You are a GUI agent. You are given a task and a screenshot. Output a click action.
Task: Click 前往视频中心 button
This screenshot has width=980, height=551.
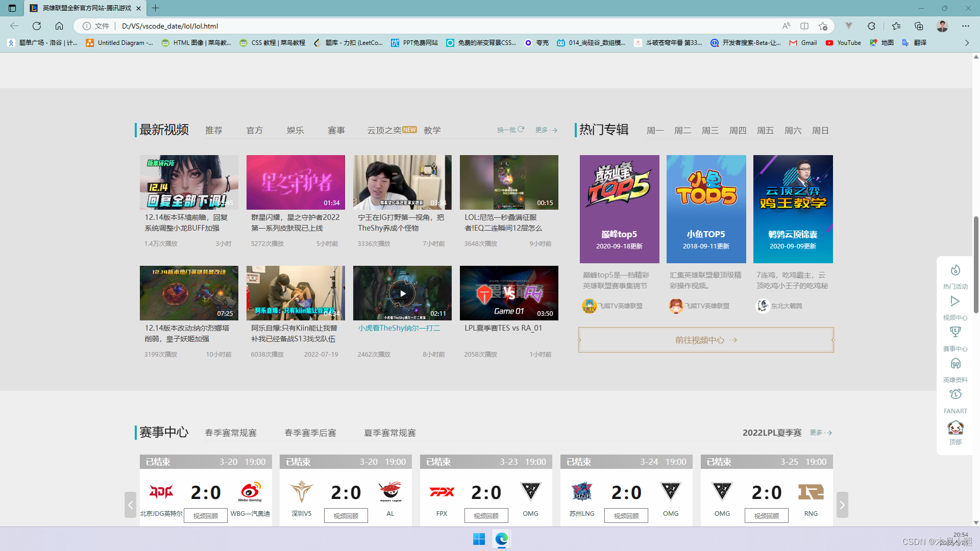click(x=706, y=340)
